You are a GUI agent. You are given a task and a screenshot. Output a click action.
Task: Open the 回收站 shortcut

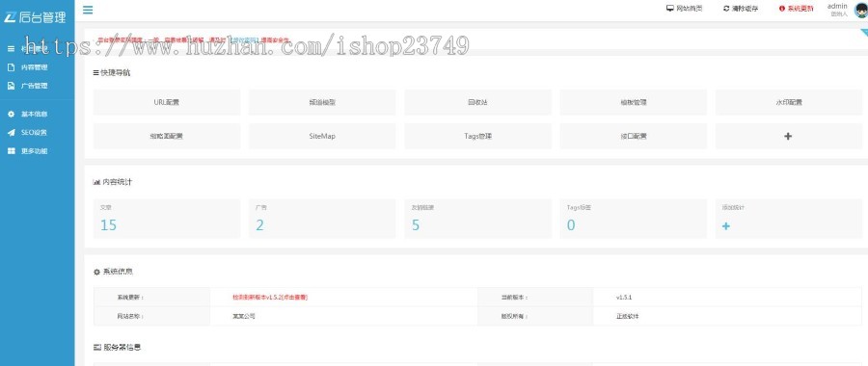click(477, 102)
